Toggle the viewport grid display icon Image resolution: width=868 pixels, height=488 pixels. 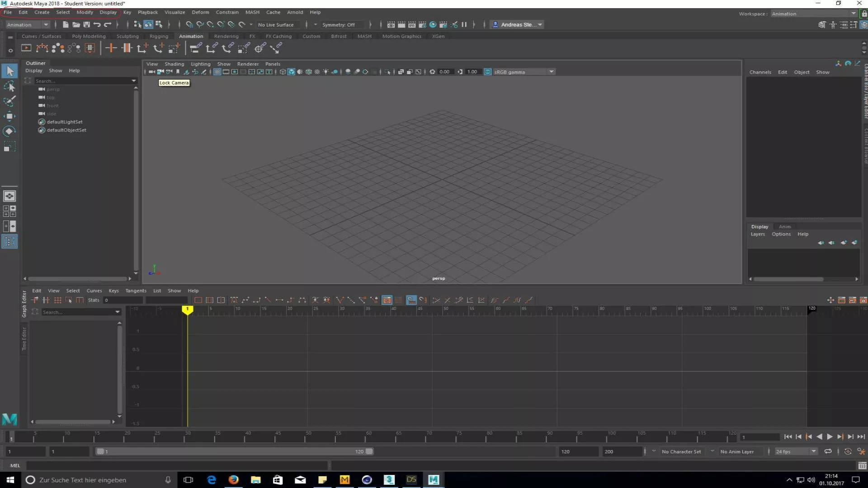tap(217, 72)
